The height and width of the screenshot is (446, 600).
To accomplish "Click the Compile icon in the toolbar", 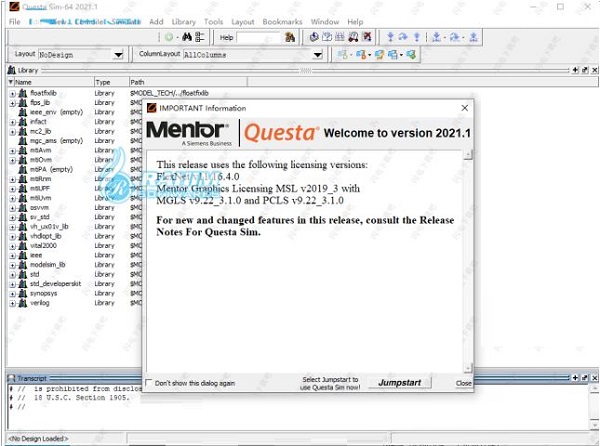I will click(x=314, y=37).
